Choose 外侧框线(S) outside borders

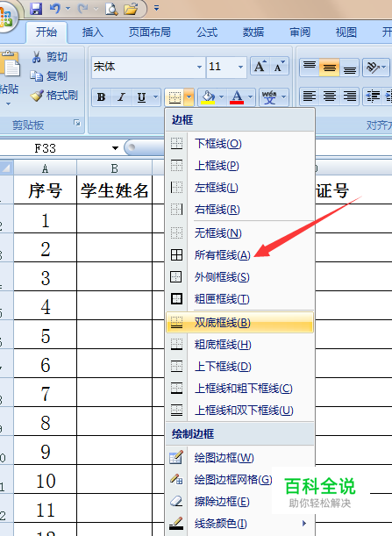point(239,277)
